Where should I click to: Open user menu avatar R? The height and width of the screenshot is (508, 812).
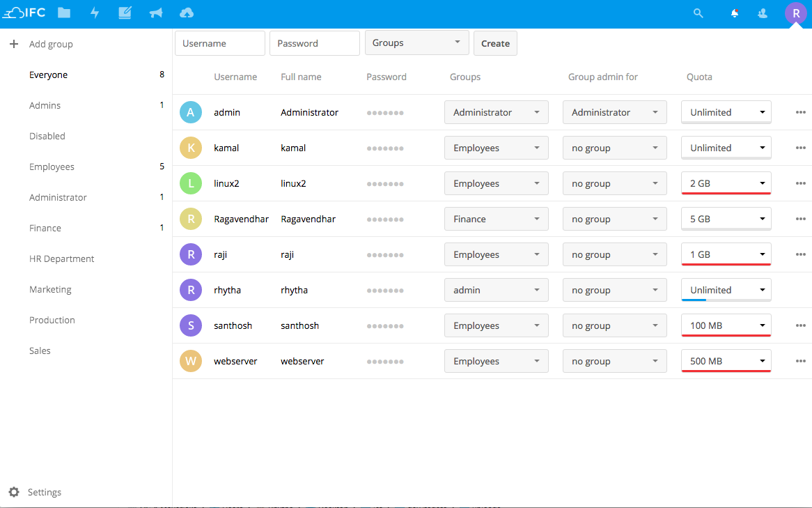[x=796, y=13]
